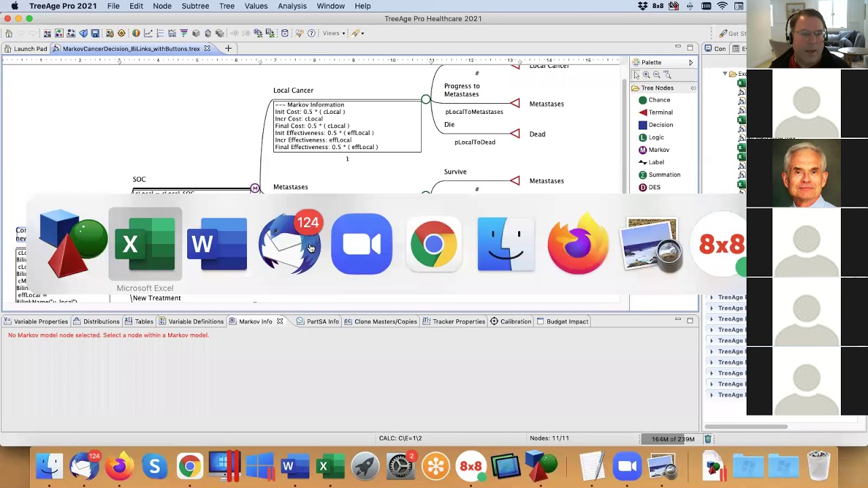Click Zoom in the app switcher
868x488 pixels.
coord(361,244)
